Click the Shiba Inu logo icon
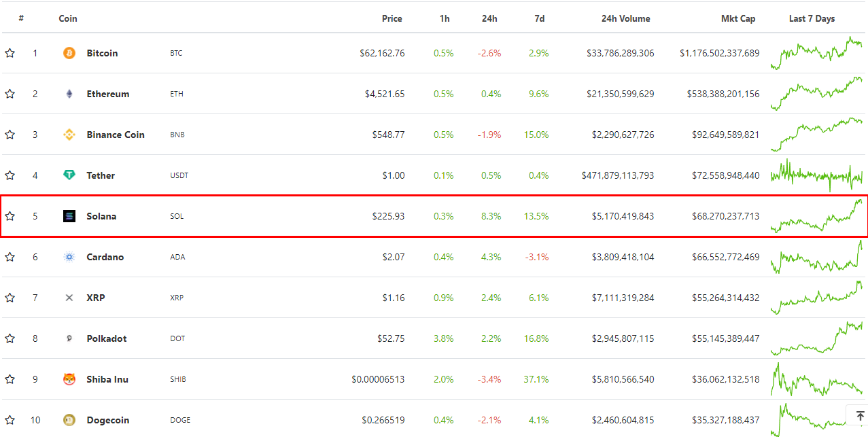 click(69, 379)
